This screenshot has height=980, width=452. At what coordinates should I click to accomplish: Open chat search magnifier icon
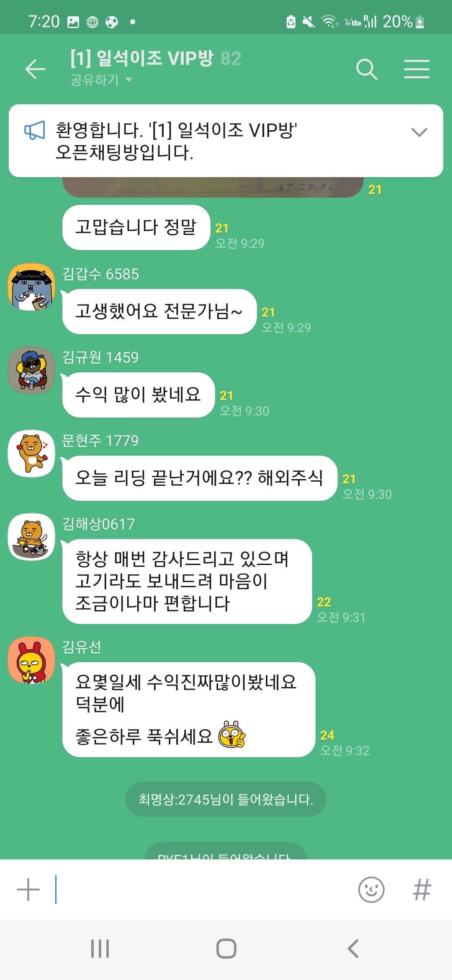(367, 69)
